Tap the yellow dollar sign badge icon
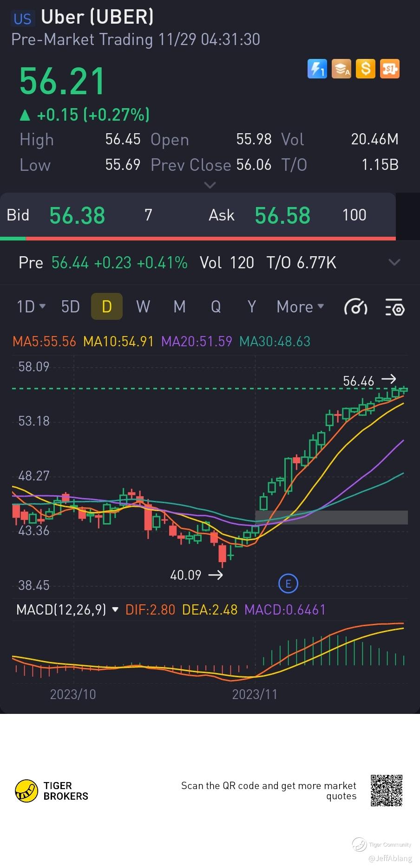Screen dimensions: 420x868 pos(366,69)
